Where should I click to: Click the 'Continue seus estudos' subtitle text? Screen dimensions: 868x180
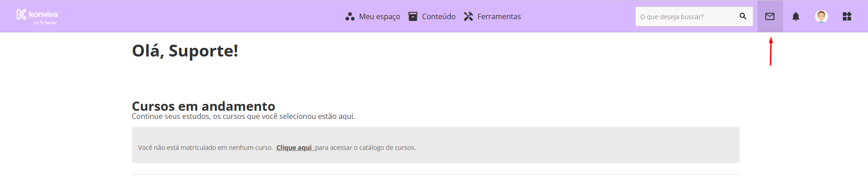point(243,116)
